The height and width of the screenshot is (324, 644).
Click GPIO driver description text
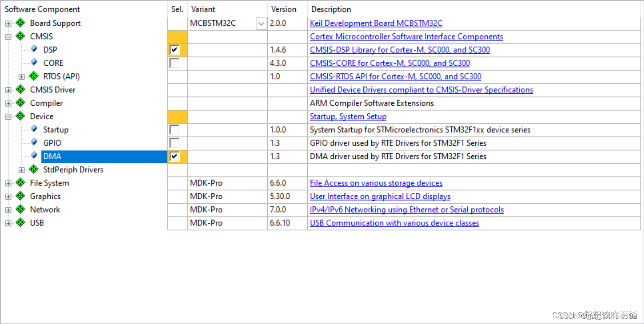pos(398,143)
